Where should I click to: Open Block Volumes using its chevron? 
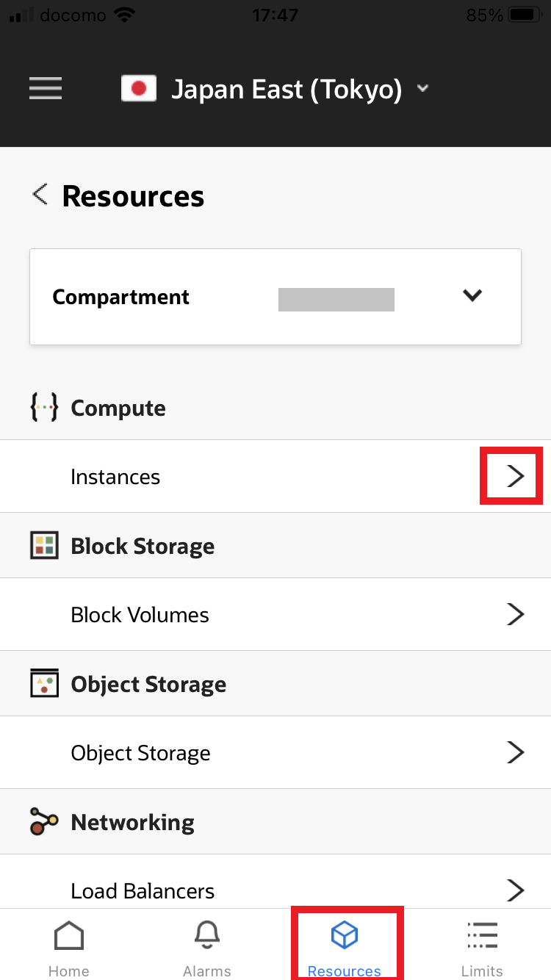coord(516,614)
